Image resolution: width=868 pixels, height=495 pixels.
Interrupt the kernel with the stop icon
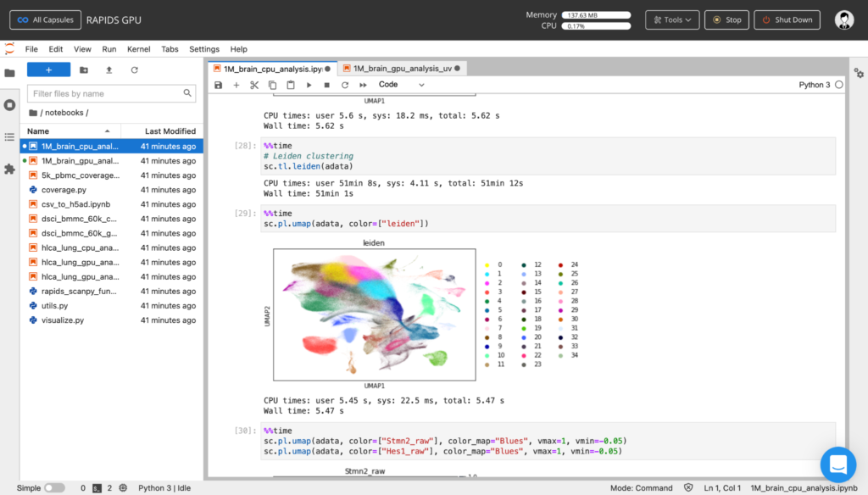pos(325,85)
